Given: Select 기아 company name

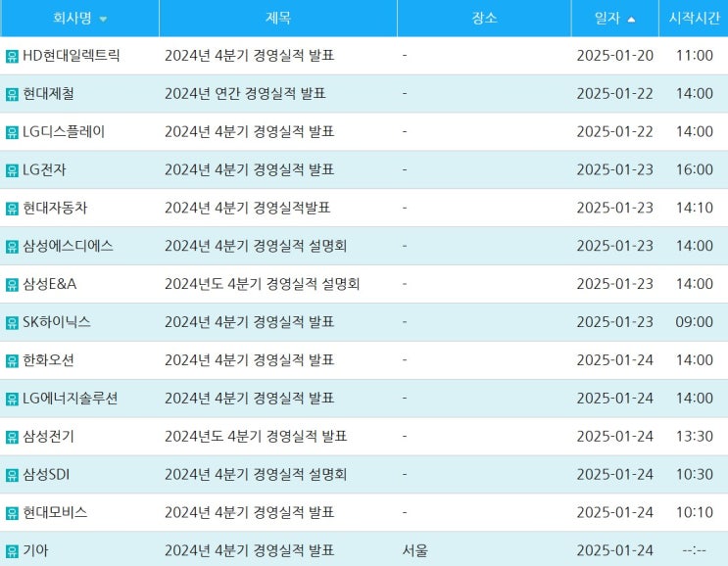Looking at the screenshot, I should pos(35,549).
